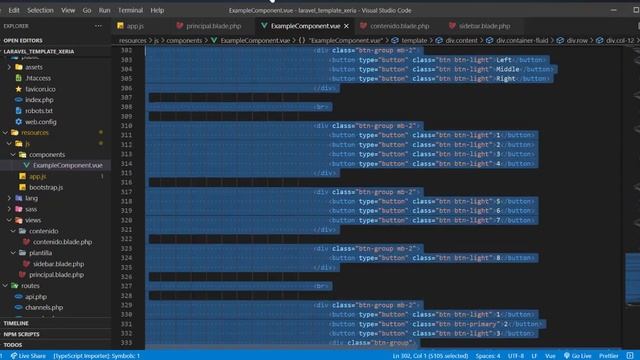Collapse the routes folder
Image resolution: width=640 pixels, height=360 pixels.
[x=30, y=286]
